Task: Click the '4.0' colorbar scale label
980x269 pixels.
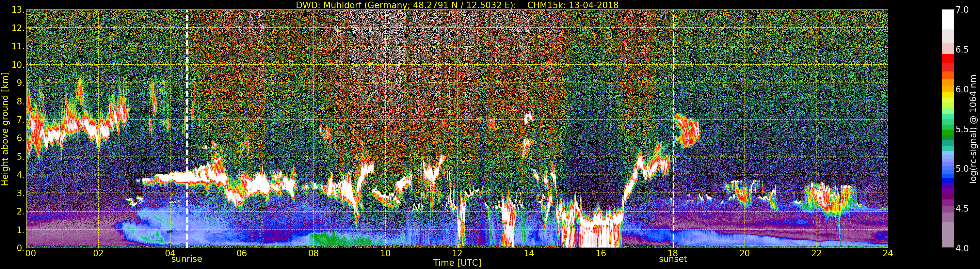Action: (x=962, y=248)
